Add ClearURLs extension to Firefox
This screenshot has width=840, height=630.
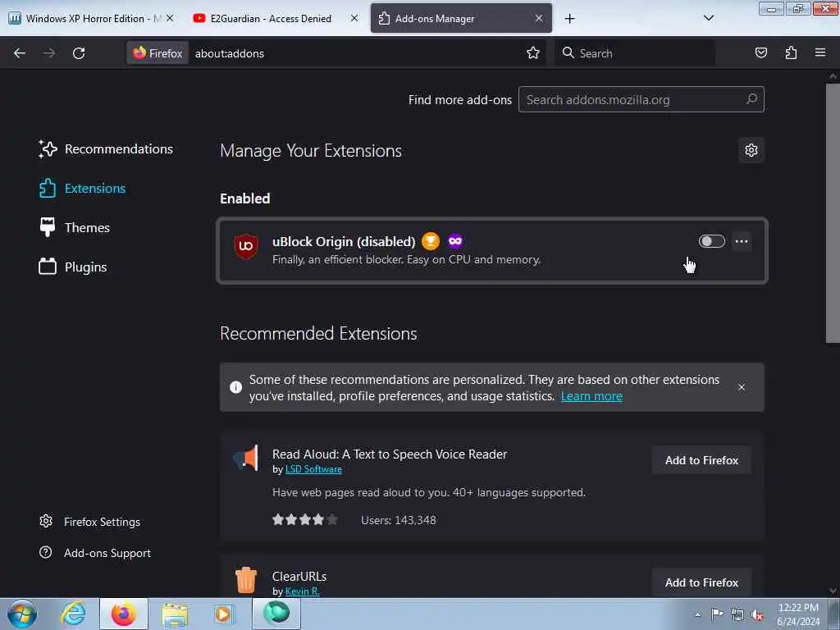click(x=701, y=582)
